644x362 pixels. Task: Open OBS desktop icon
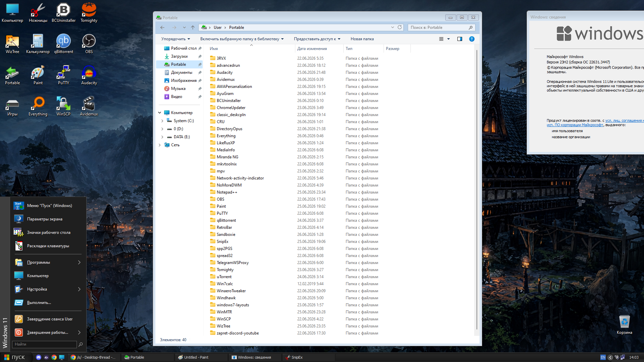(x=89, y=44)
